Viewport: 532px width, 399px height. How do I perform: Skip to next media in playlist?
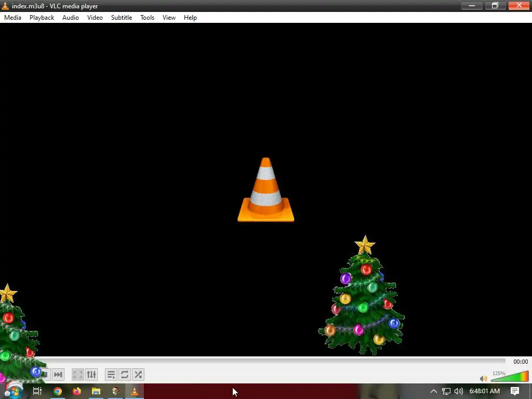[58, 375]
